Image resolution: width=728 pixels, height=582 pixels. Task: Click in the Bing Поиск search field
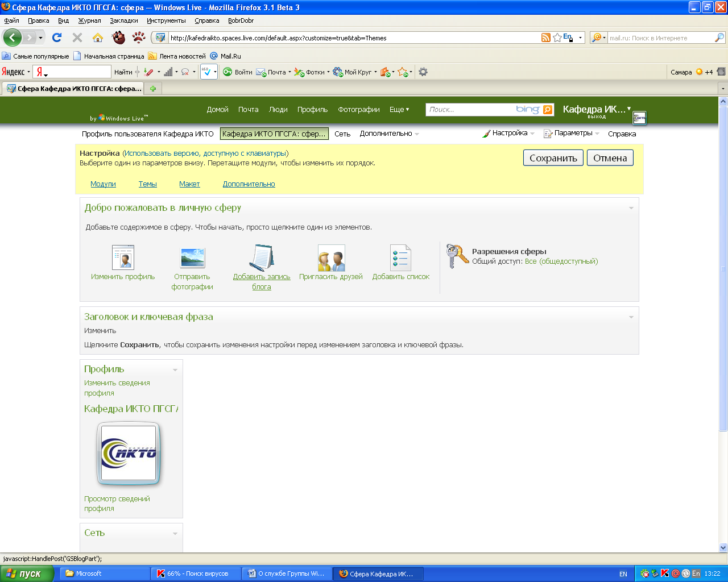[x=470, y=110]
